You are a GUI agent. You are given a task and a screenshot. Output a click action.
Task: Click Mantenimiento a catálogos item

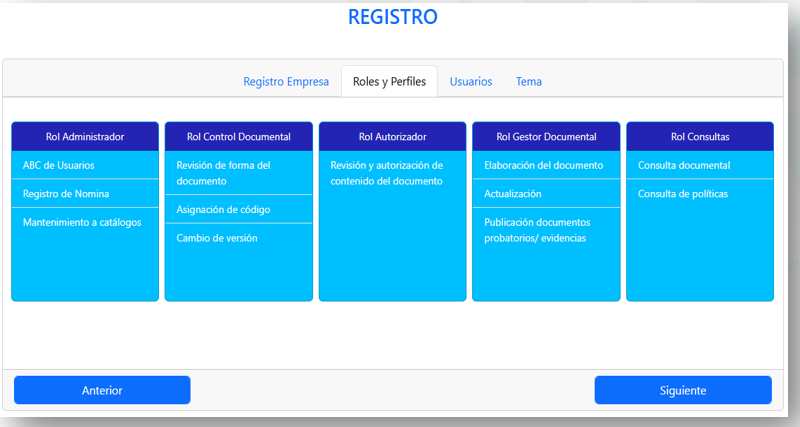coord(82,222)
